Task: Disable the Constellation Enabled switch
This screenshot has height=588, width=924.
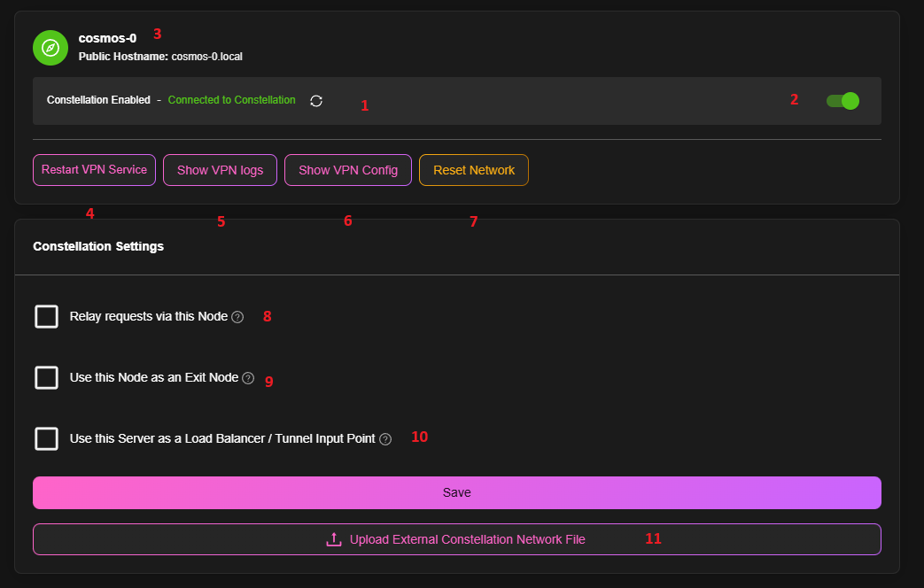Action: pos(842,101)
